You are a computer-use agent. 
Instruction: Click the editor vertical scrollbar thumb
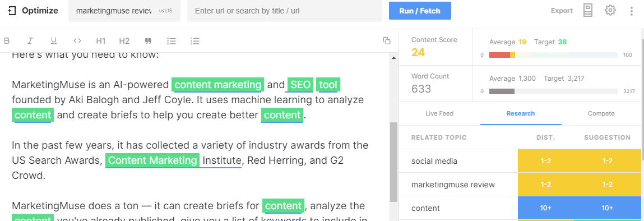pos(393,162)
